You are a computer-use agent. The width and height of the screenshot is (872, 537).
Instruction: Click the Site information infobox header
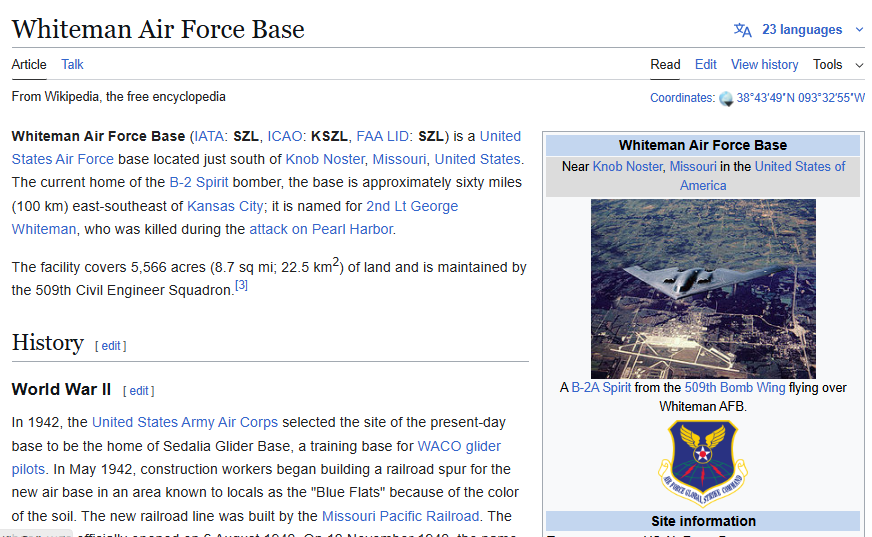tap(703, 521)
